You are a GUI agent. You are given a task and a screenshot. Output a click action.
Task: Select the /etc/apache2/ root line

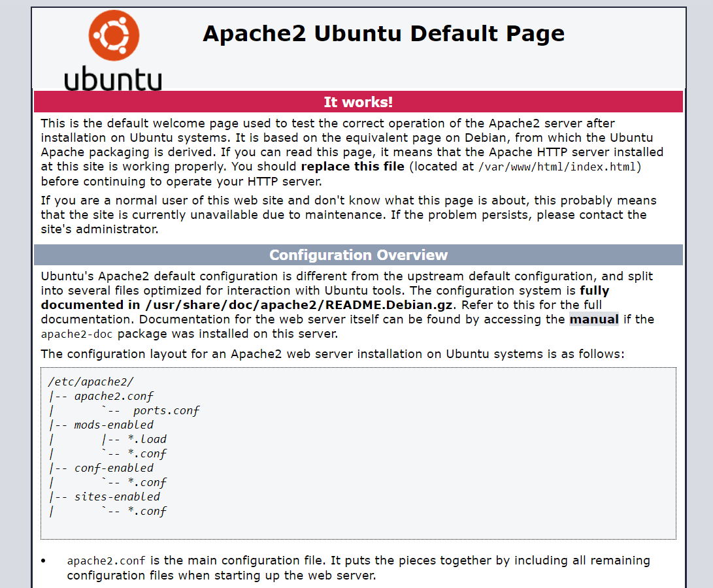[90, 382]
